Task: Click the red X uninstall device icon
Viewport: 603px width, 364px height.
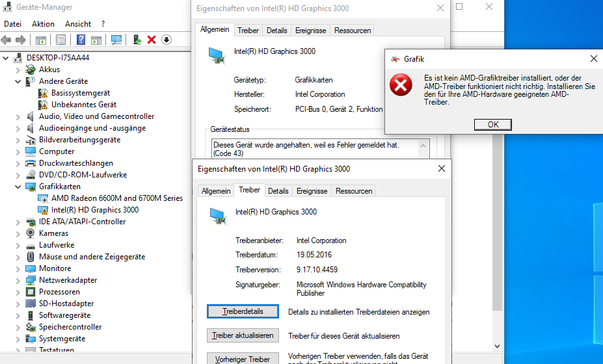Action: pos(152,40)
